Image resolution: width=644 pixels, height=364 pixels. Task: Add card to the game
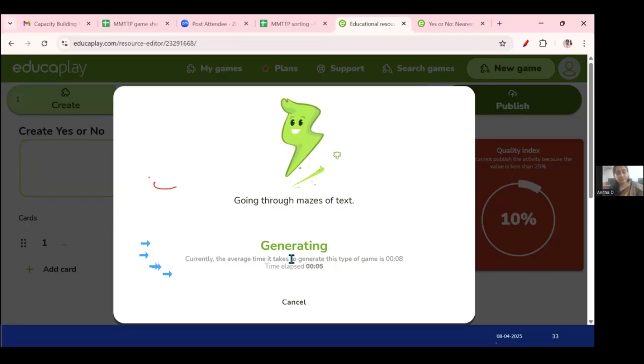59,270
